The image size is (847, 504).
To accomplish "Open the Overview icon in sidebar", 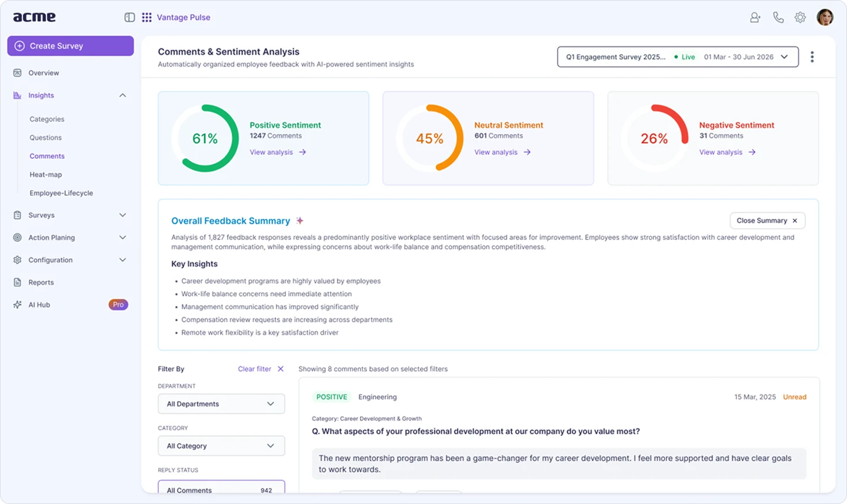I will click(x=17, y=72).
